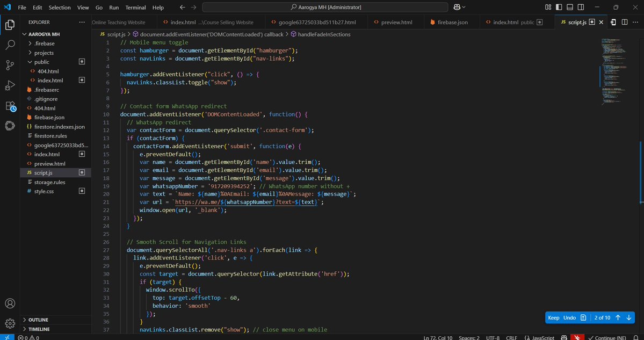Open the Run and Debug view
The height and width of the screenshot is (340, 644).
tap(10, 85)
